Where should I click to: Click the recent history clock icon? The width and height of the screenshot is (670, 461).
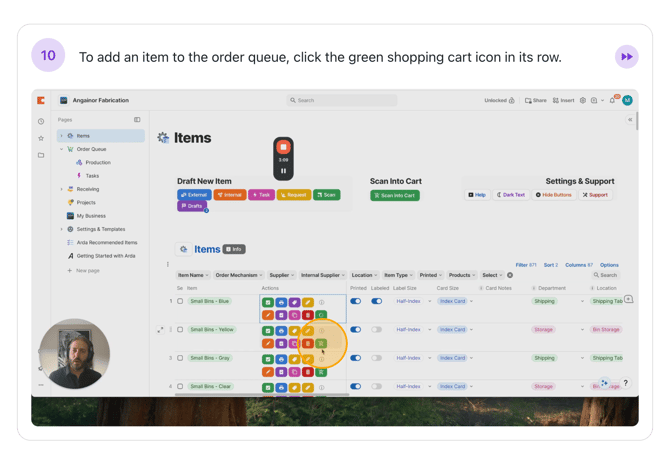[41, 121]
